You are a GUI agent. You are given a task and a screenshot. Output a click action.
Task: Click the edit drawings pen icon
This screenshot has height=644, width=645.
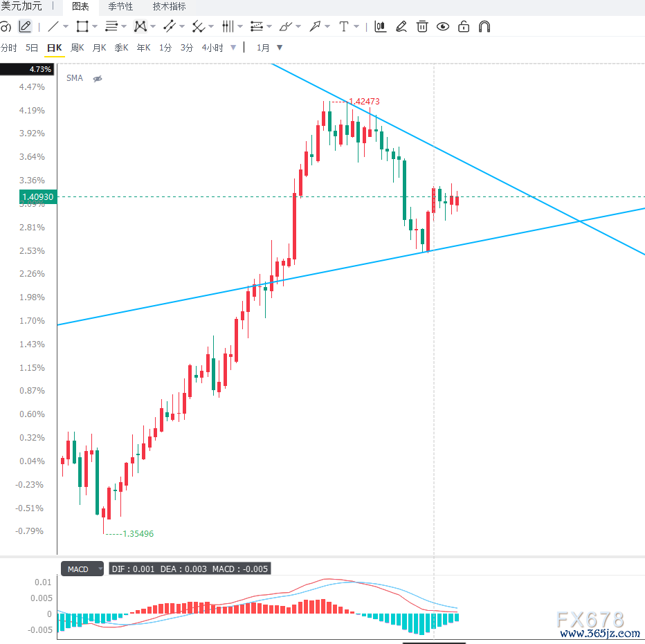click(x=401, y=27)
